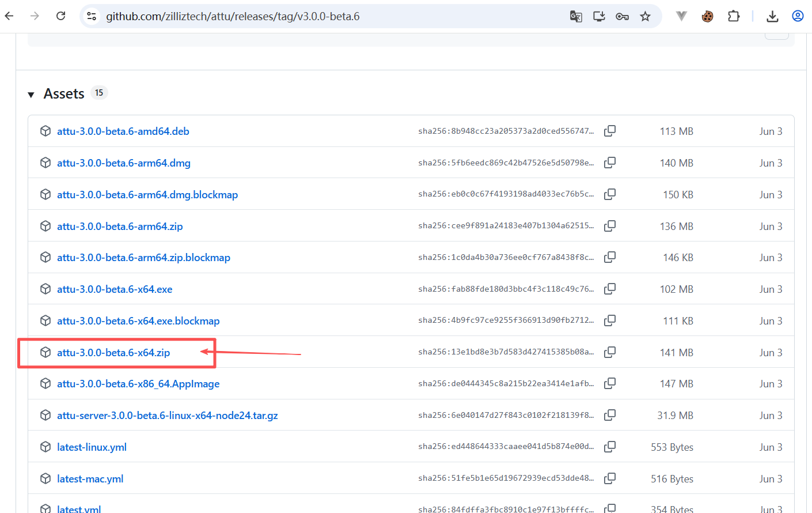Copy sha256 for latest-mac.yml

pos(610,478)
